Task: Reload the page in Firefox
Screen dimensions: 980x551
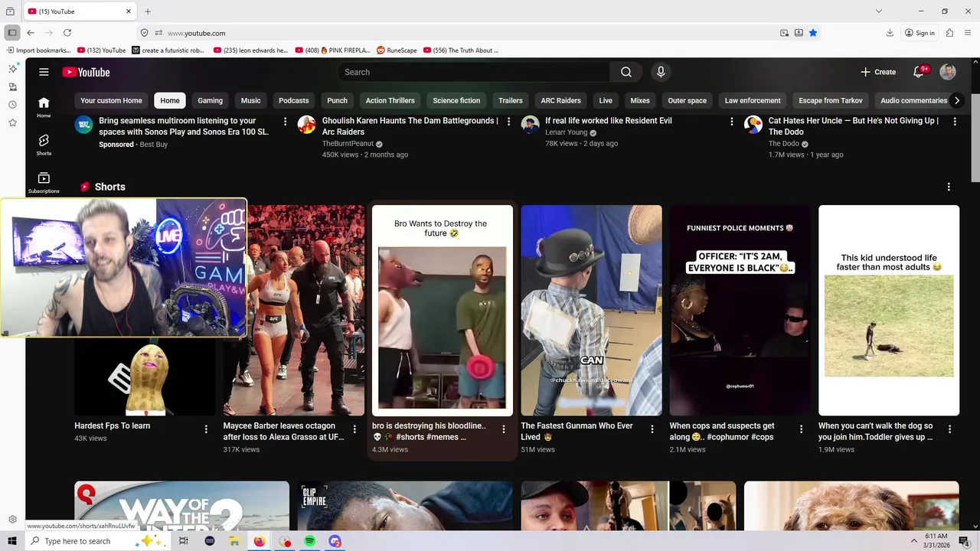Action: pyautogui.click(x=67, y=33)
